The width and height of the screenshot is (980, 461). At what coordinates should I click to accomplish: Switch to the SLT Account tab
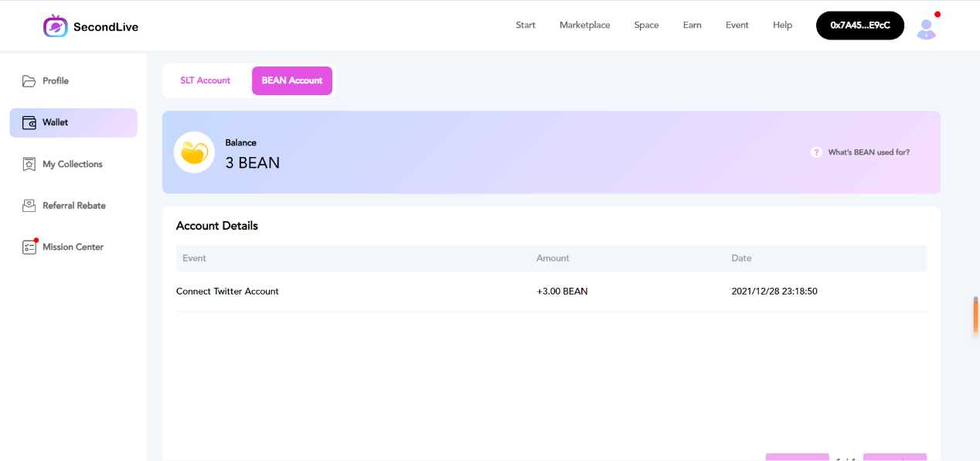pos(206,80)
